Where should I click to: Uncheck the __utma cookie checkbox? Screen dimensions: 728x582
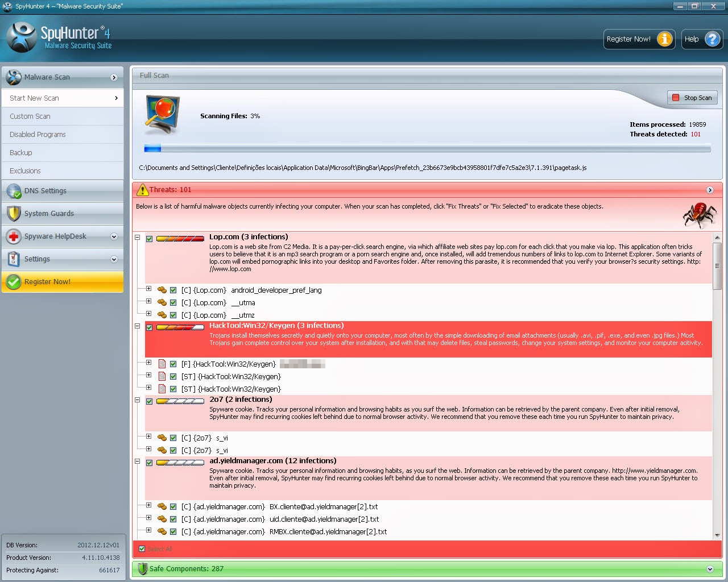(173, 302)
